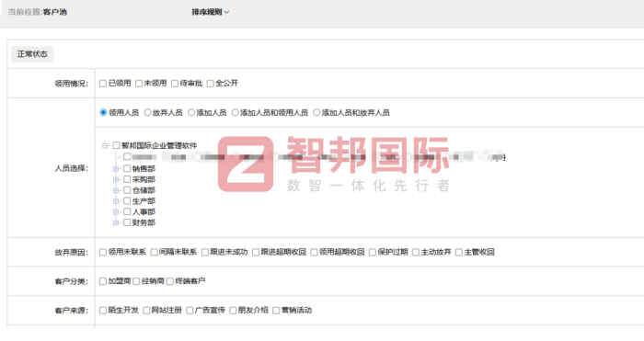Screen dimensions: 644x341
Task: Check the 仓储部 department checkbox
Action: tap(127, 190)
